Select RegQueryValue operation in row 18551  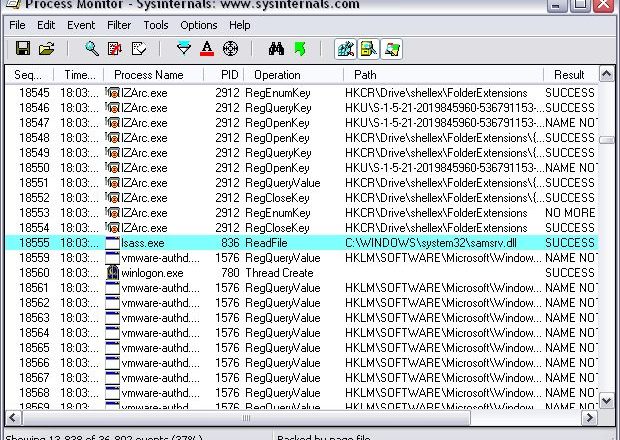(283, 183)
